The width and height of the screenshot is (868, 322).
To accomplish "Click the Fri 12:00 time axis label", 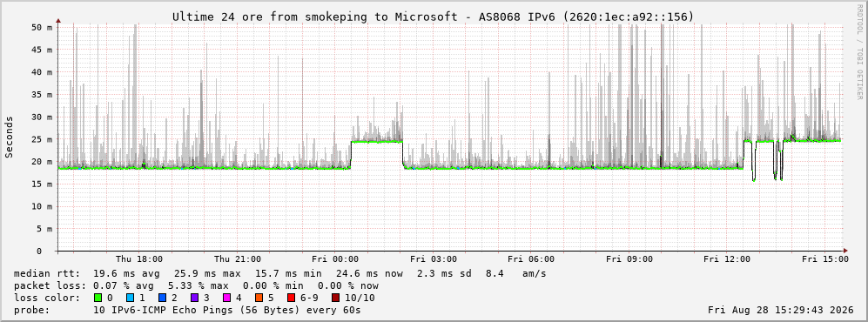I will (727, 259).
